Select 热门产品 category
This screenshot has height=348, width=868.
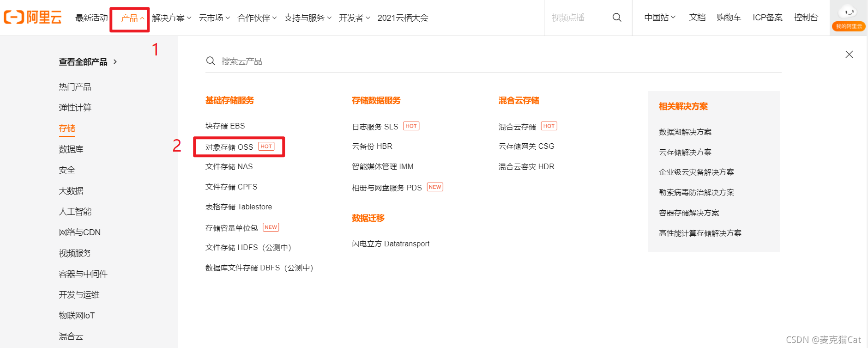tap(75, 87)
